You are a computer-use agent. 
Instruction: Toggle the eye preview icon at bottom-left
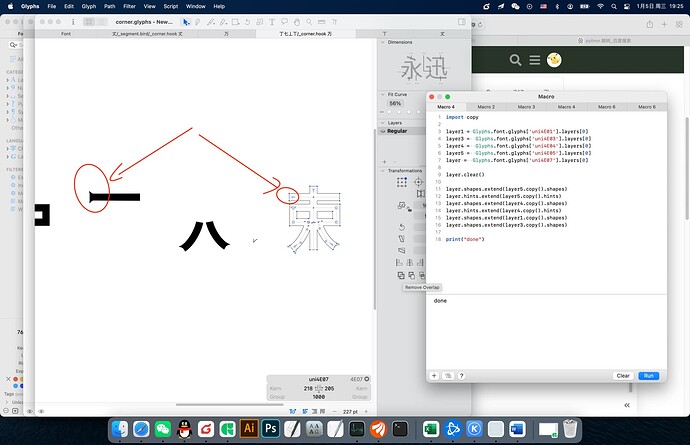41,412
